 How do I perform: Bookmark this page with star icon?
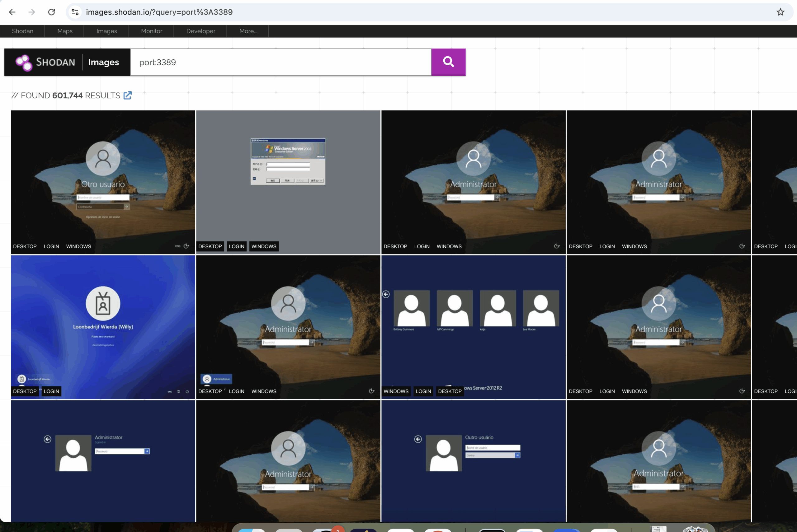coord(780,12)
